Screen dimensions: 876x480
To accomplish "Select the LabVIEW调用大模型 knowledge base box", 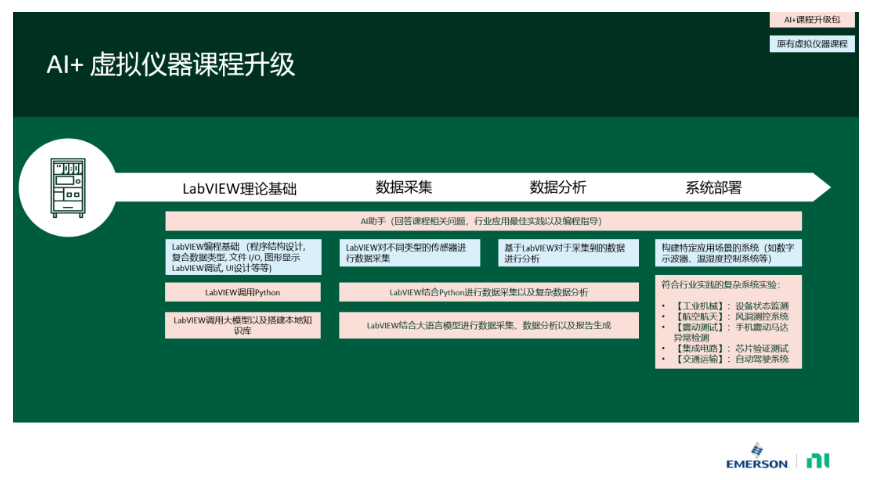I will [243, 325].
